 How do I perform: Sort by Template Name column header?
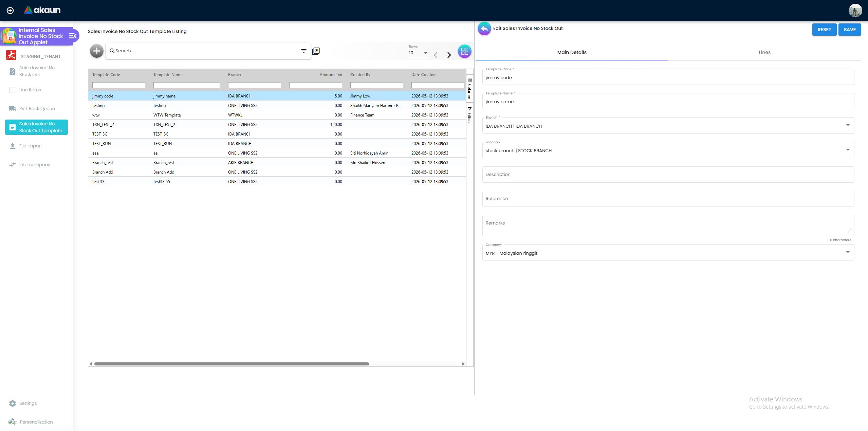168,75
